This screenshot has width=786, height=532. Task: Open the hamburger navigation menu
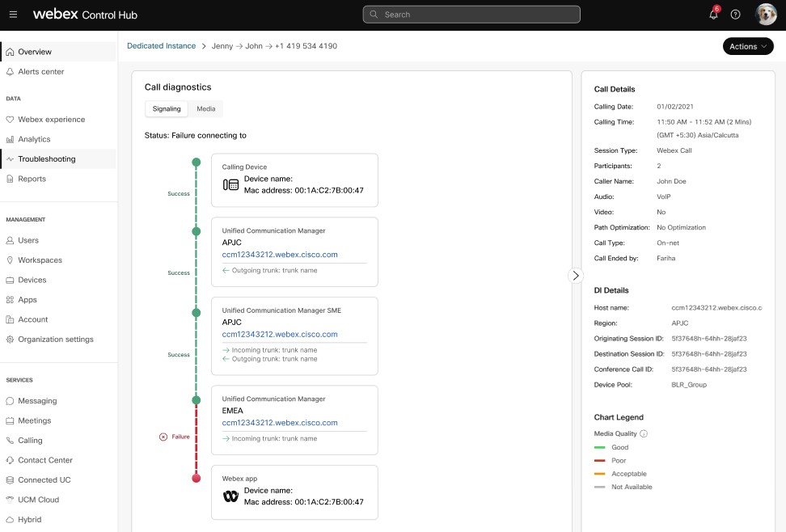(x=13, y=15)
